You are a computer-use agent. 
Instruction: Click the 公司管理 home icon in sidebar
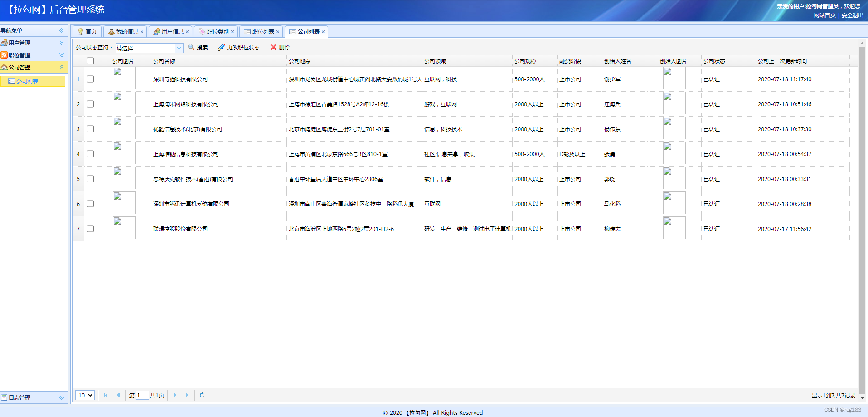click(x=4, y=67)
